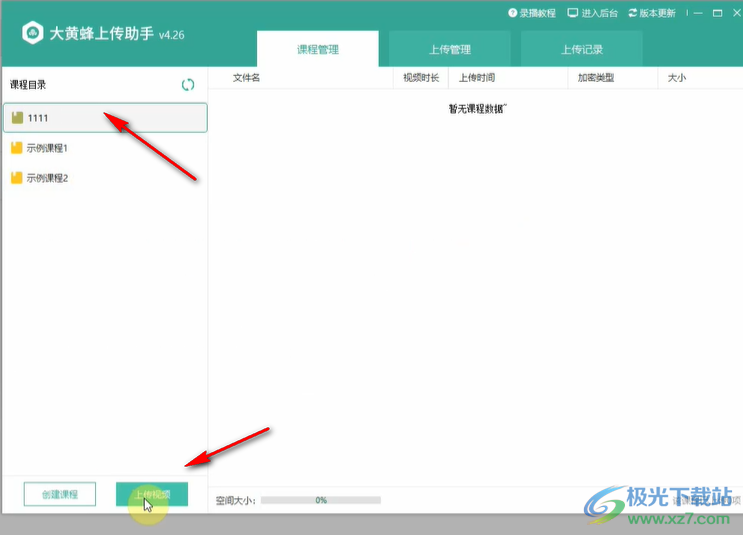This screenshot has width=743, height=535.
Task: Click the 空间大小 progress bar
Action: tap(321, 500)
